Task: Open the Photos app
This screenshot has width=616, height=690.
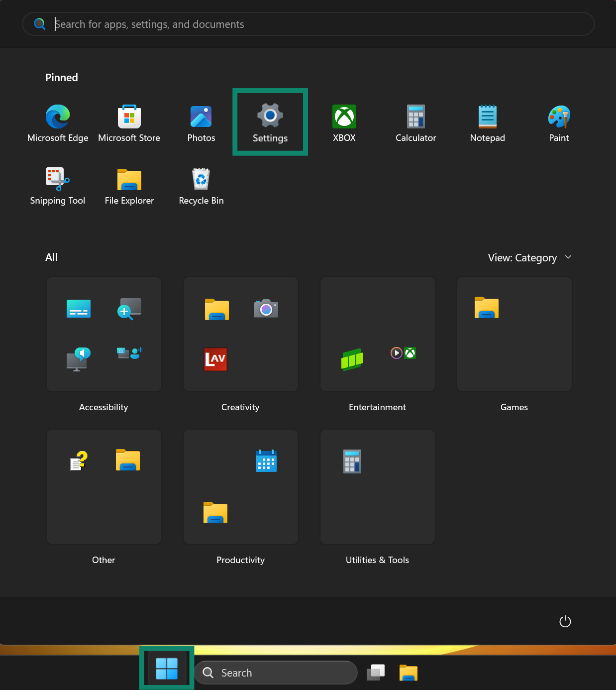Action: tap(201, 123)
